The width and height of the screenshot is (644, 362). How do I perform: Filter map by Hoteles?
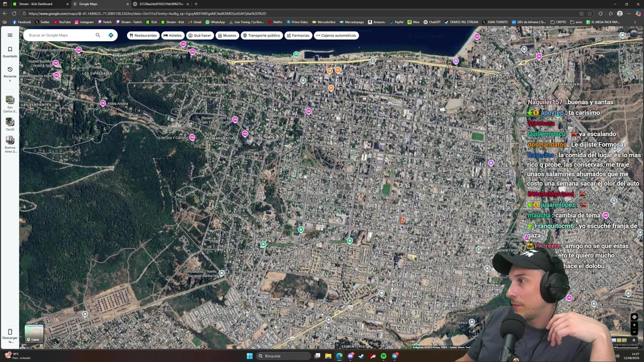click(x=173, y=35)
